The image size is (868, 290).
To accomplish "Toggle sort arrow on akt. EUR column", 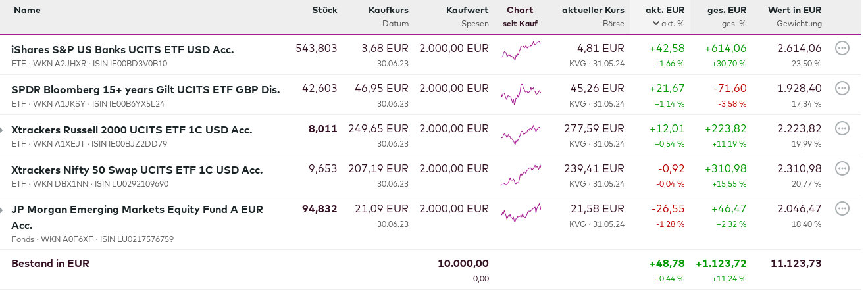I will coord(656,23).
